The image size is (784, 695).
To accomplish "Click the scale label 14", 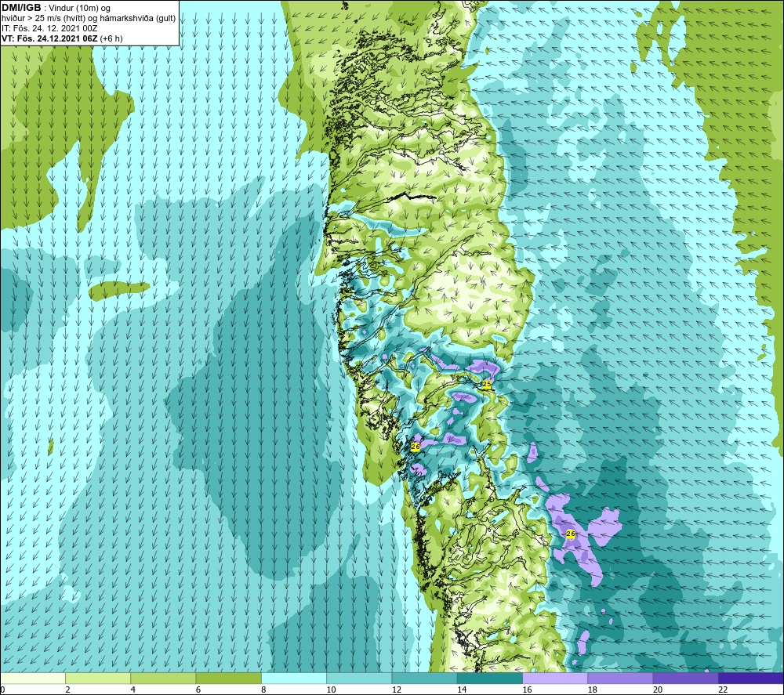I will 462,690.
